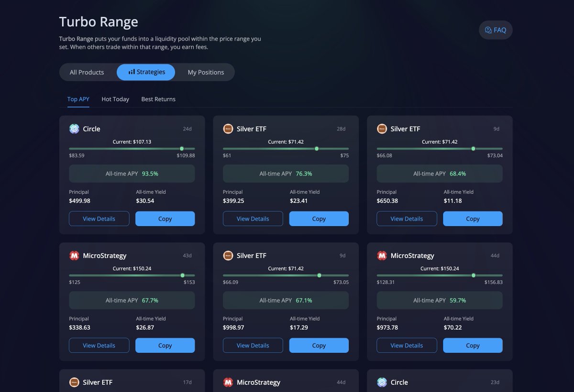The image size is (574, 392).
Task: Copy the MicroStrategy 59.7% APY strategy
Action: [473, 345]
